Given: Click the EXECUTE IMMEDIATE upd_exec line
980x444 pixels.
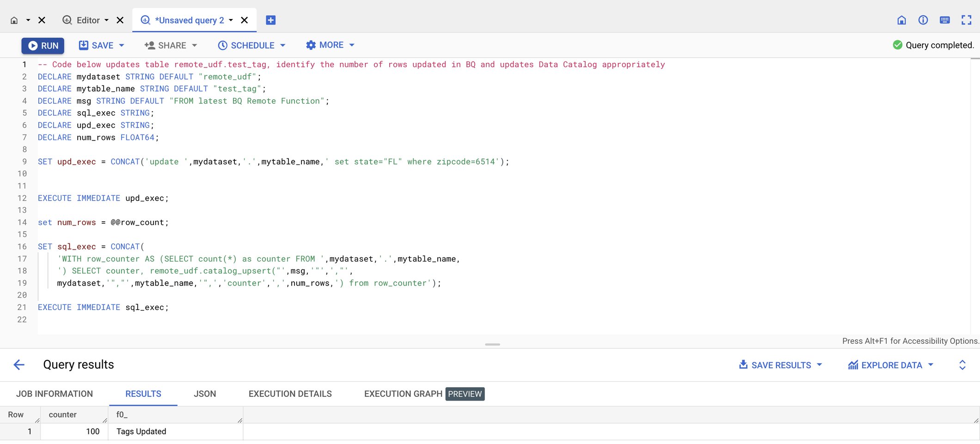Looking at the screenshot, I should tap(103, 198).
